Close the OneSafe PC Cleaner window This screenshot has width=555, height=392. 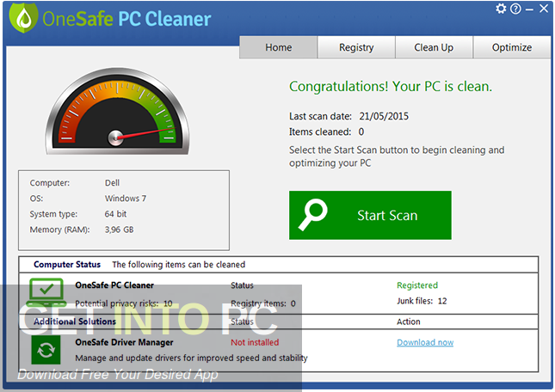(x=544, y=9)
